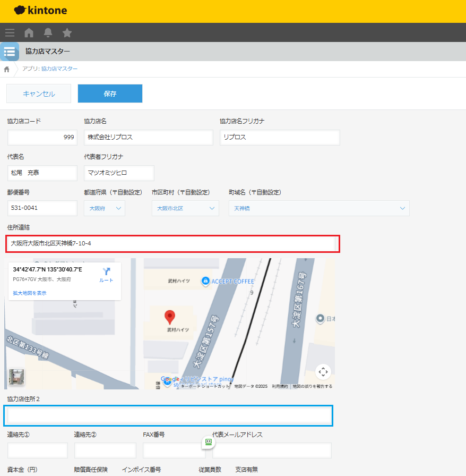This screenshot has height=476, width=466.
Task: Click the 協力店マスター breadcrumb link
Action: [x=59, y=69]
